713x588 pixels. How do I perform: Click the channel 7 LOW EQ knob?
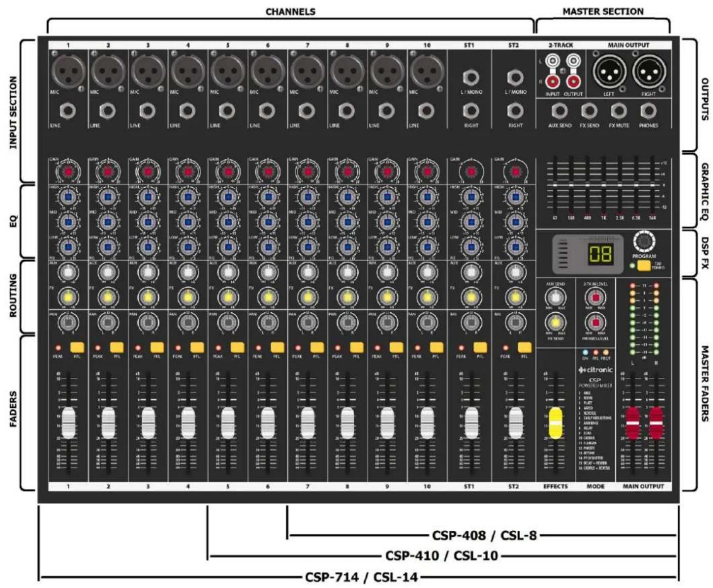point(307,247)
